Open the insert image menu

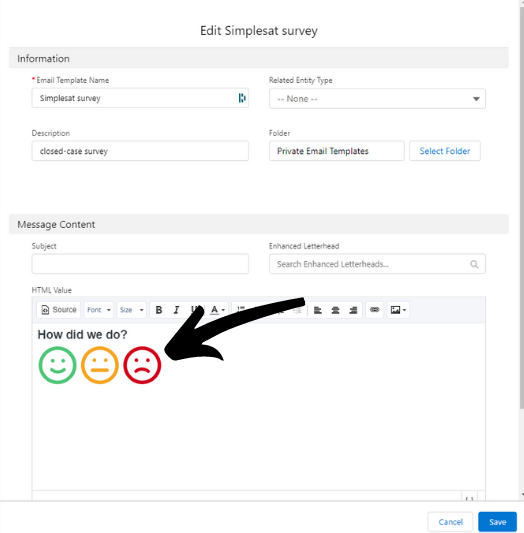tap(398, 310)
